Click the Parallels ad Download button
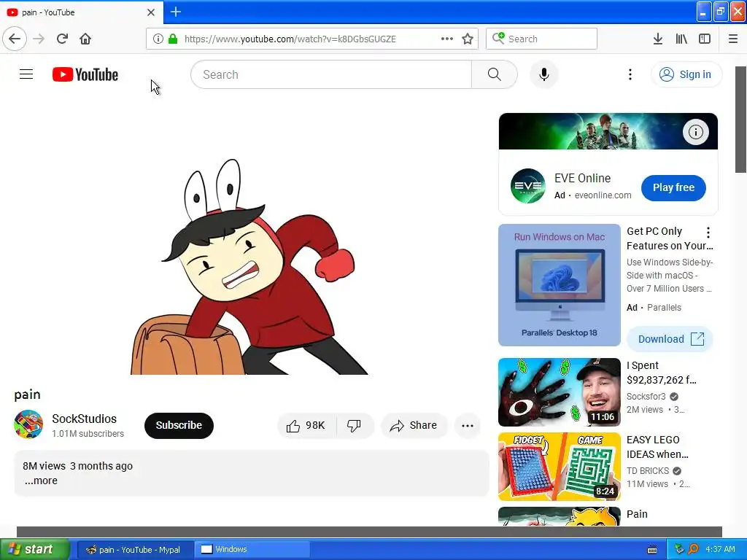This screenshot has width=747, height=560. click(x=670, y=339)
